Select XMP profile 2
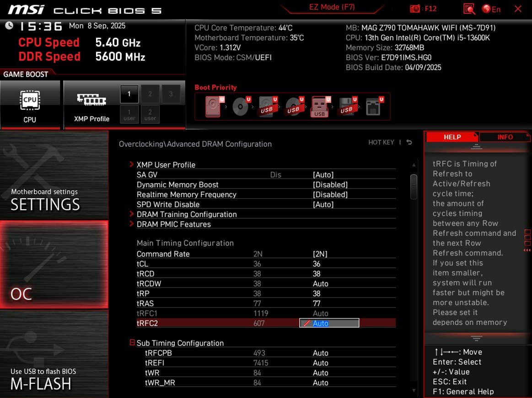Screen dimensions: 532x398 [150, 94]
